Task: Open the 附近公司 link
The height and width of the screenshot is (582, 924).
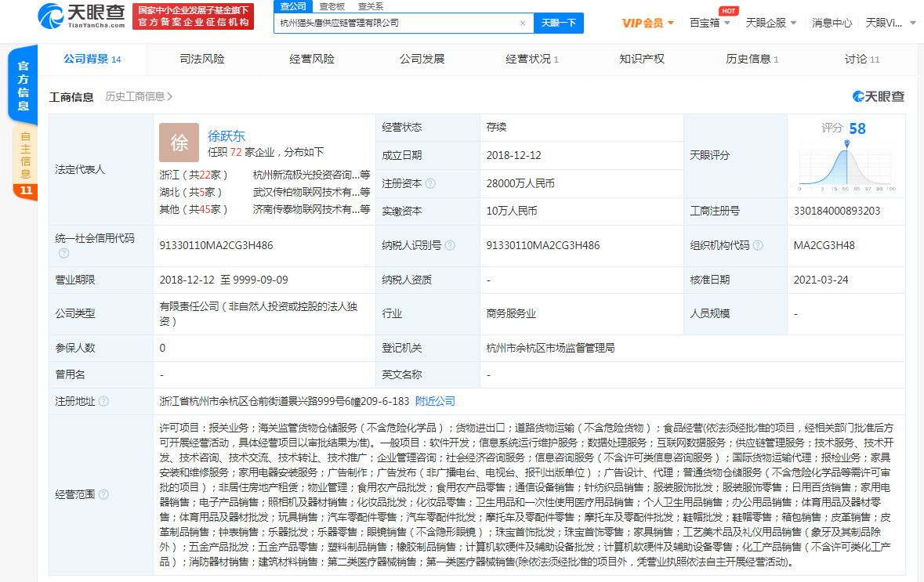Action: (x=435, y=401)
